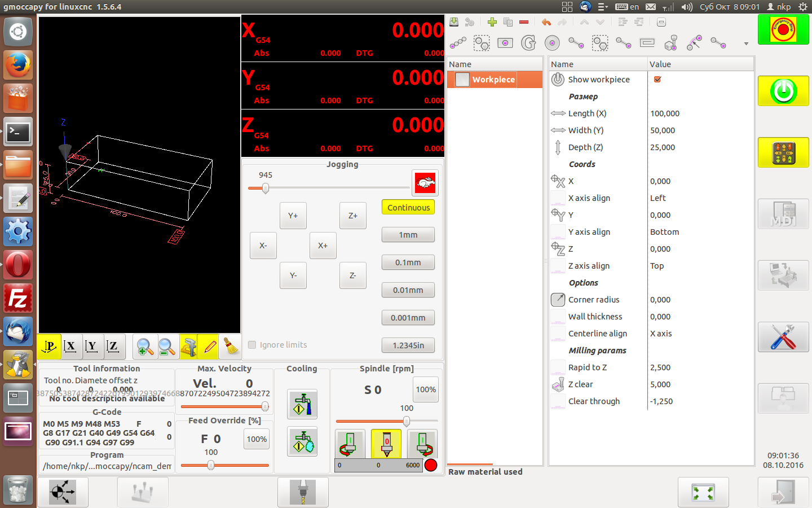
Task: Click the emergency stop button
Action: [783, 29]
